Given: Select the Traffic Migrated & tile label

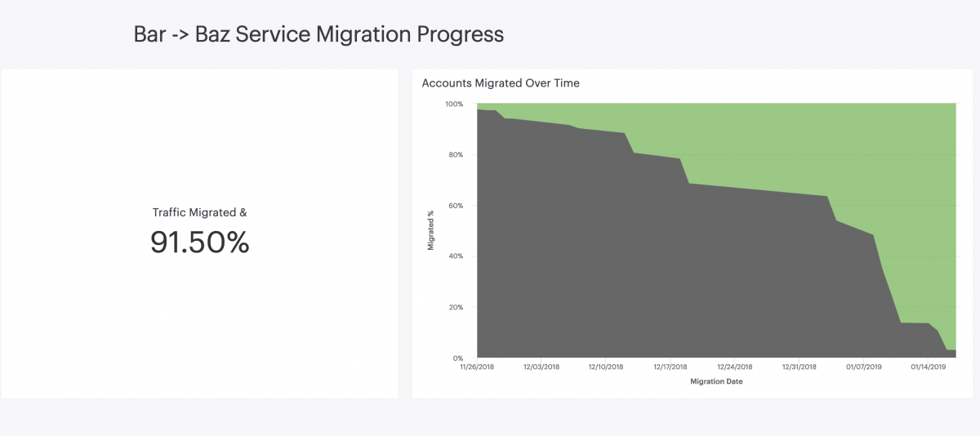Looking at the screenshot, I should pyautogui.click(x=199, y=212).
